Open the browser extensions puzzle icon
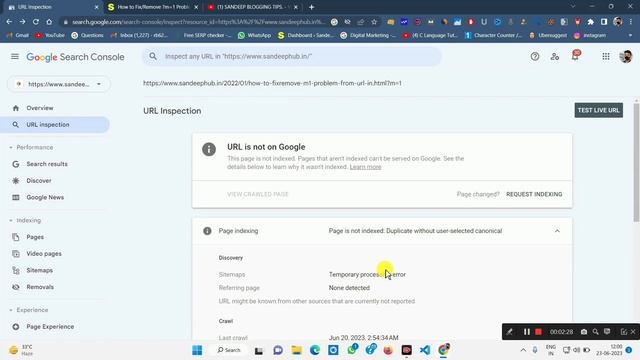This screenshot has width=640, height=360. click(x=591, y=22)
